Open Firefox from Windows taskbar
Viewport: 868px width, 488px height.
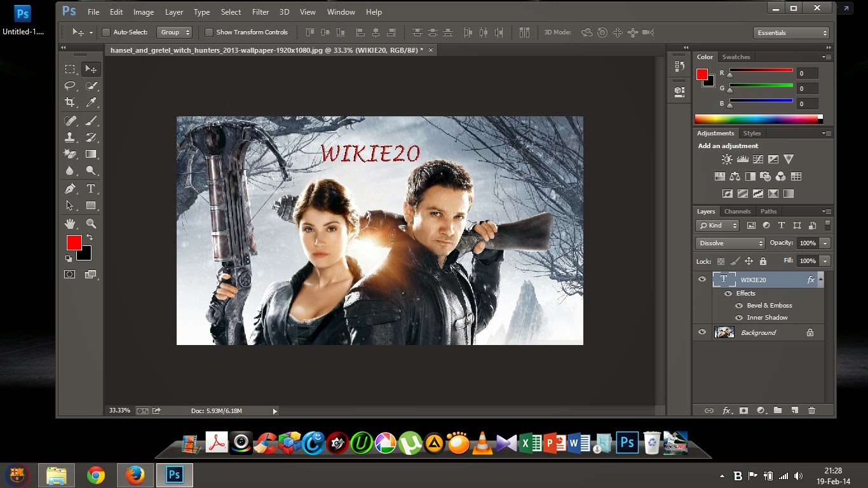pos(135,475)
